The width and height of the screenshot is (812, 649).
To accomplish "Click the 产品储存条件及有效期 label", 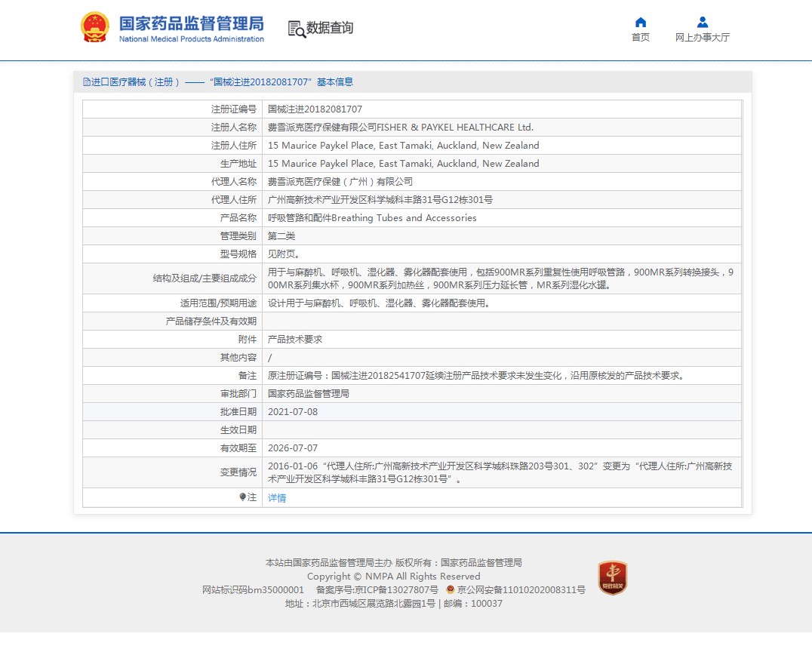I will click(x=211, y=321).
